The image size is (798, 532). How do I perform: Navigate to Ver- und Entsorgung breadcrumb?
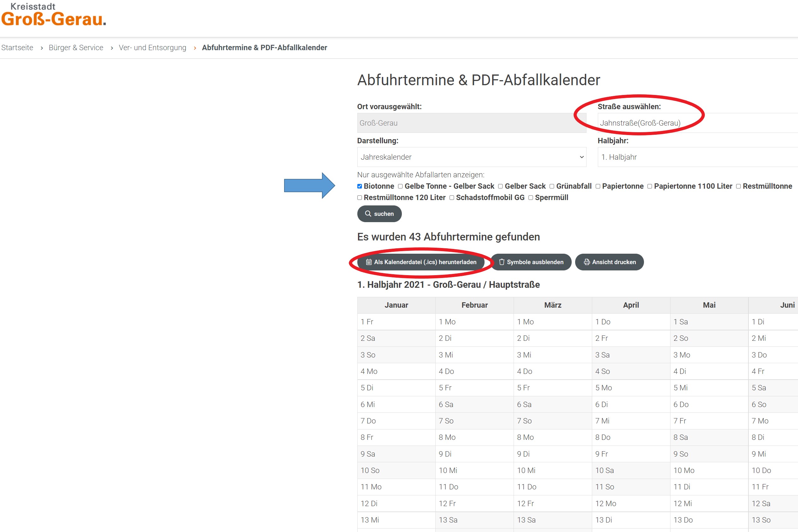click(152, 48)
